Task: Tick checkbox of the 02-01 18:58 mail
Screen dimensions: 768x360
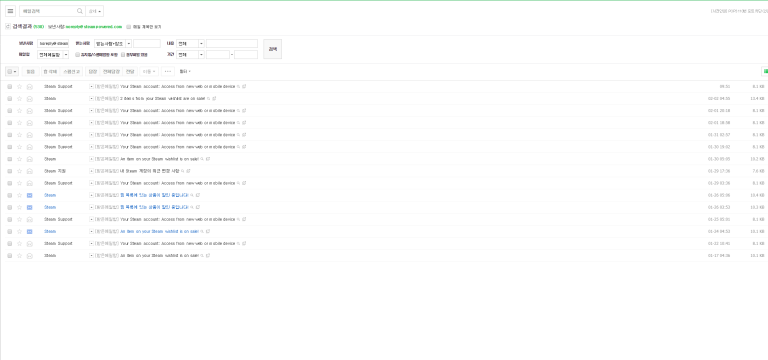Action: pos(9,122)
